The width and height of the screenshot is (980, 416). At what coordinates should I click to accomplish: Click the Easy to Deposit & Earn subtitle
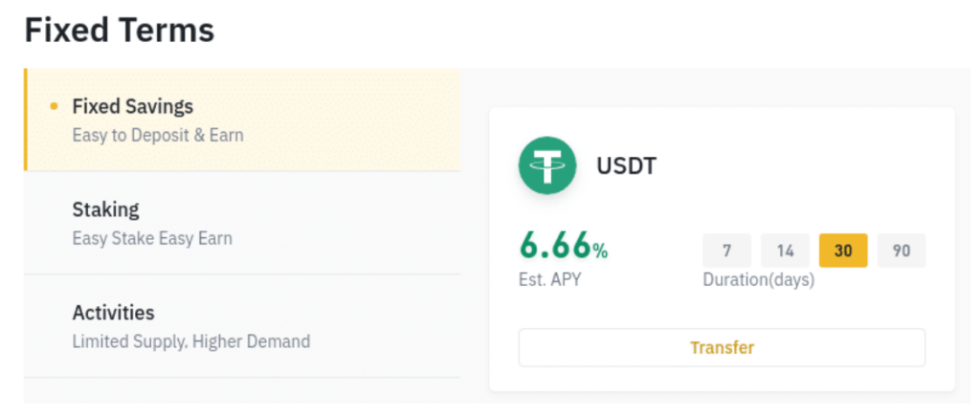click(158, 135)
